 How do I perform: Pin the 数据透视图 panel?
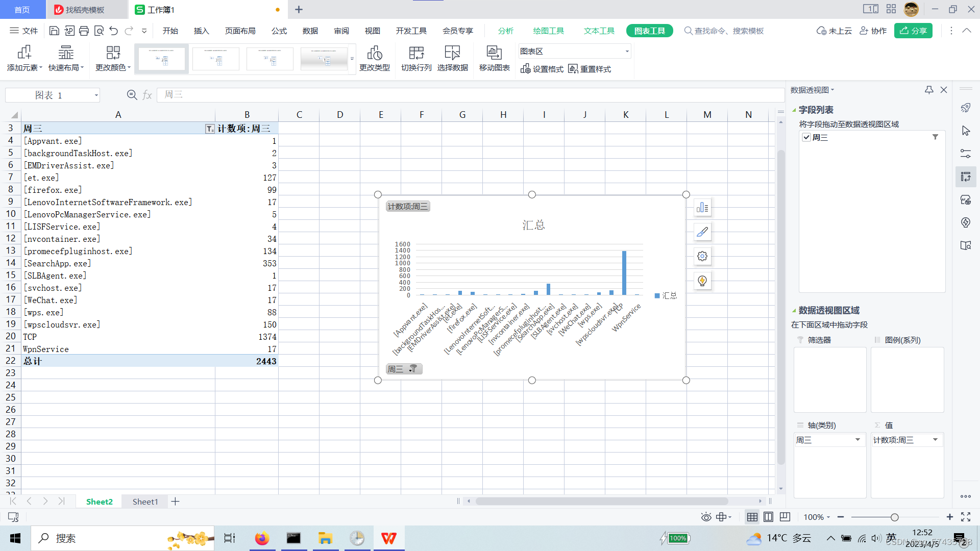coord(928,90)
